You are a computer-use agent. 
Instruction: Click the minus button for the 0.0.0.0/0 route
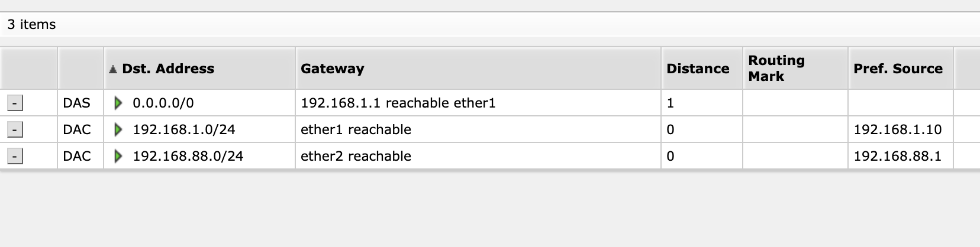point(15,103)
